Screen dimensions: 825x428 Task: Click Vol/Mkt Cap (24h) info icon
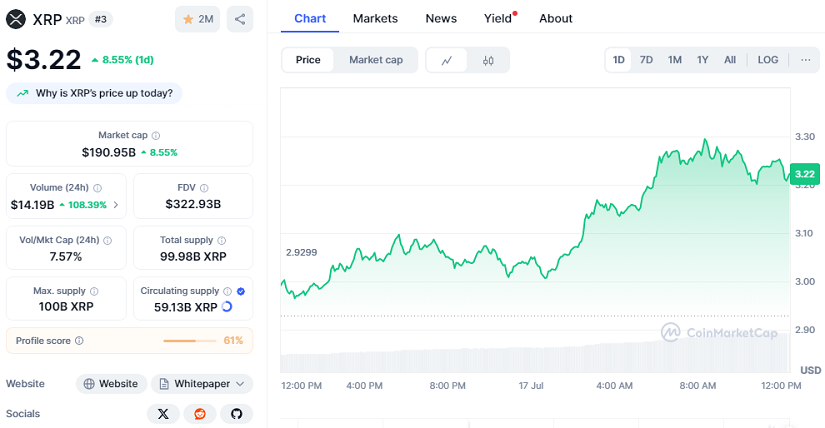click(x=107, y=241)
